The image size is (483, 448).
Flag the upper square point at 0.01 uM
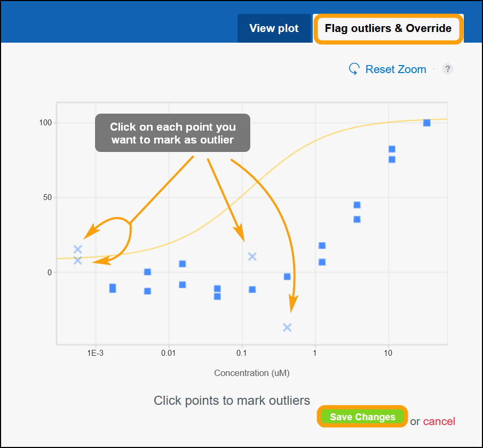183,264
